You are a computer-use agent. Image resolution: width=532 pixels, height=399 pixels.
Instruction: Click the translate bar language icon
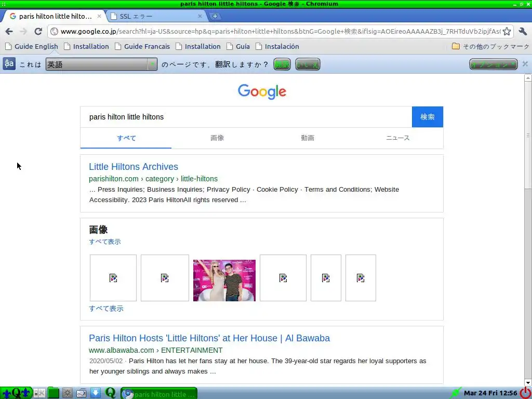pos(9,64)
